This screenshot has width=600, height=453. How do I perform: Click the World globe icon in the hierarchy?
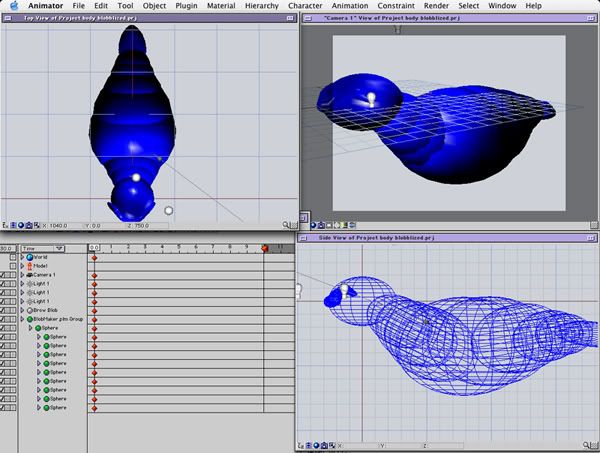[x=27, y=257]
